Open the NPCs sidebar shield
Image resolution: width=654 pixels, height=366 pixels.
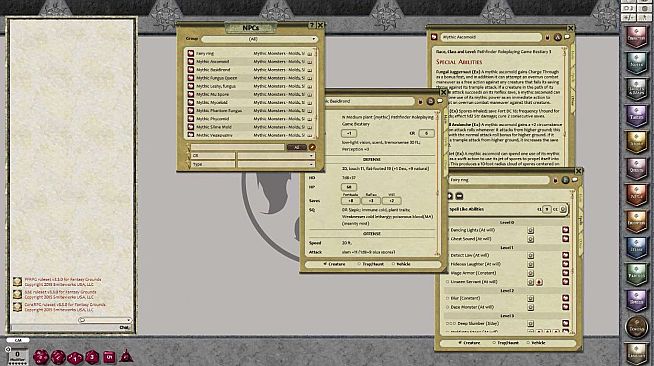pyautogui.click(x=636, y=195)
